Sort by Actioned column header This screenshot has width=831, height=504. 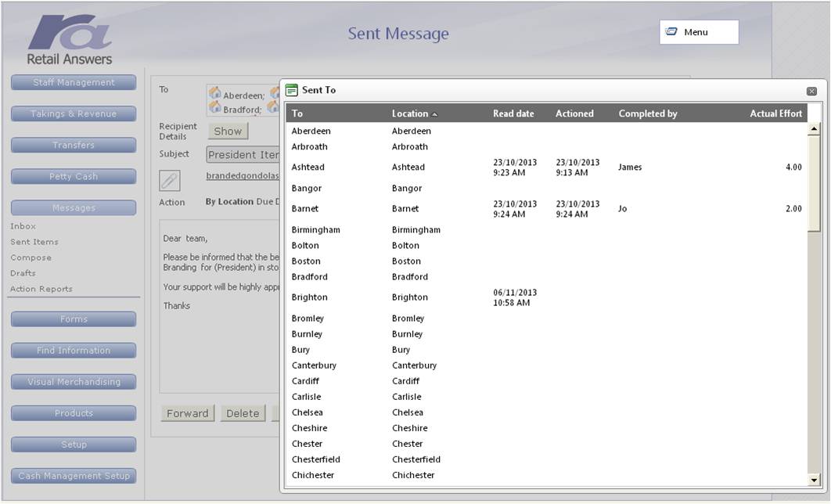(x=574, y=113)
